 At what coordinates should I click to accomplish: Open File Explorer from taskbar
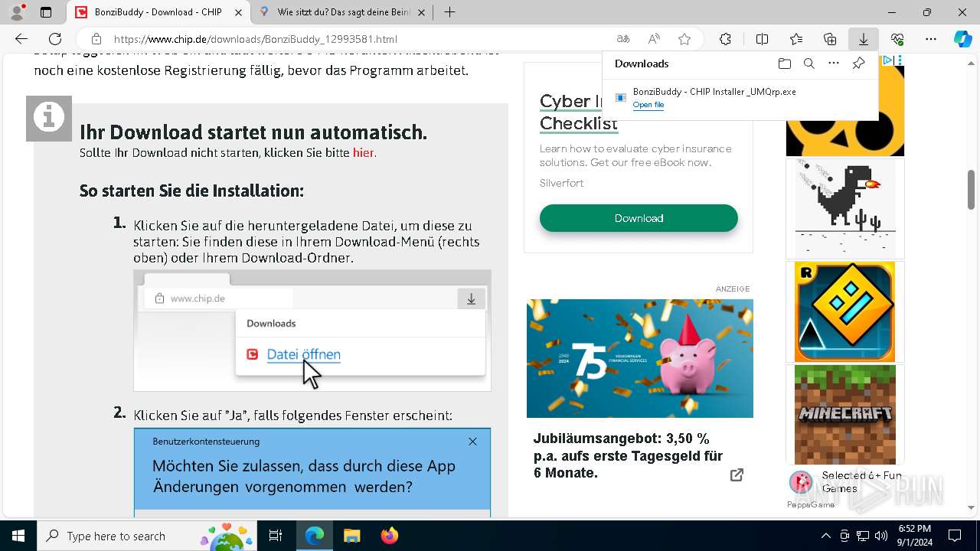[x=351, y=536]
